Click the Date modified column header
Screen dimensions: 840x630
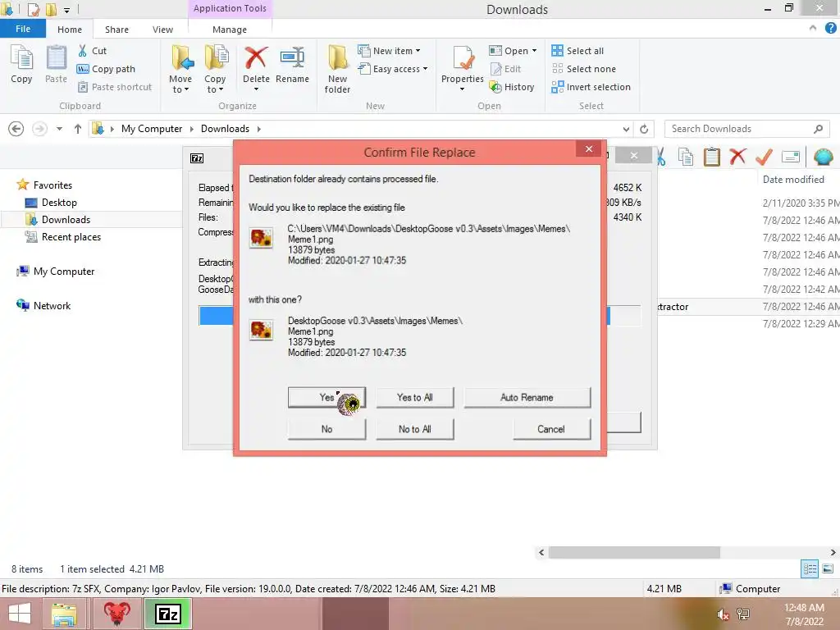[x=793, y=180]
